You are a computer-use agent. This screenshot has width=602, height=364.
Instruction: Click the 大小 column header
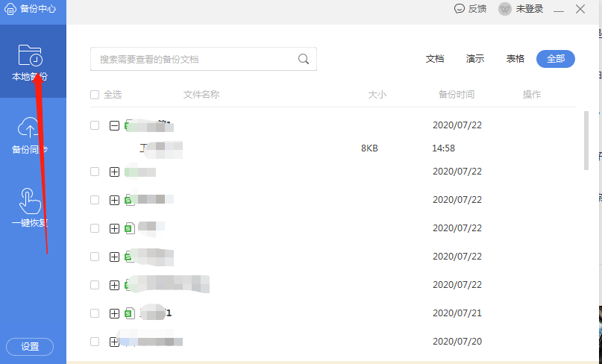377,95
